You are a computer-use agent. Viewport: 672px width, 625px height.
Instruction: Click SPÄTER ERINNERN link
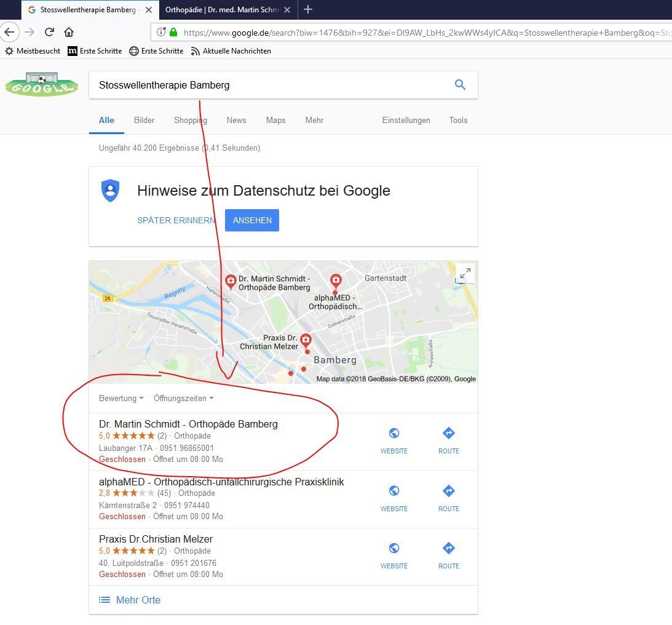[176, 220]
